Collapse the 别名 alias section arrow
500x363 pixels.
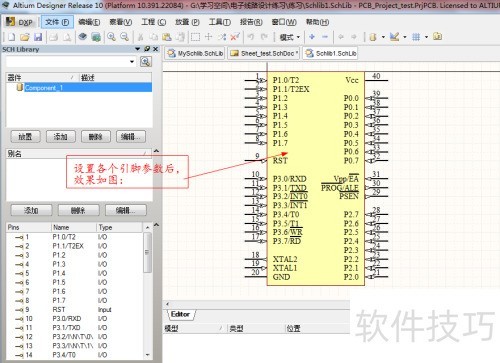pos(156,151)
